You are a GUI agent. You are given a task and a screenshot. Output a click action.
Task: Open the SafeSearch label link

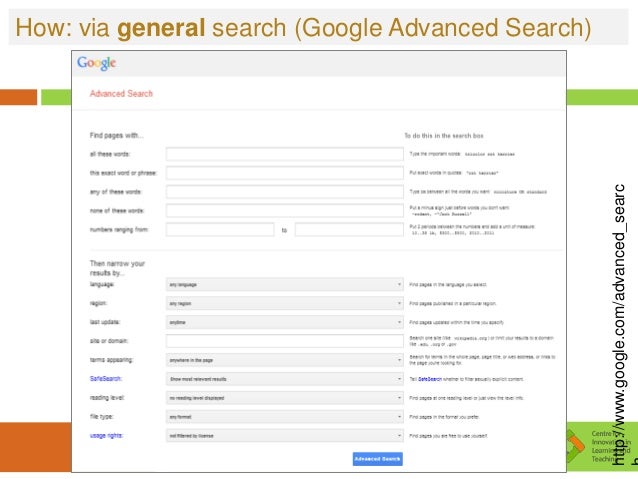(106, 378)
